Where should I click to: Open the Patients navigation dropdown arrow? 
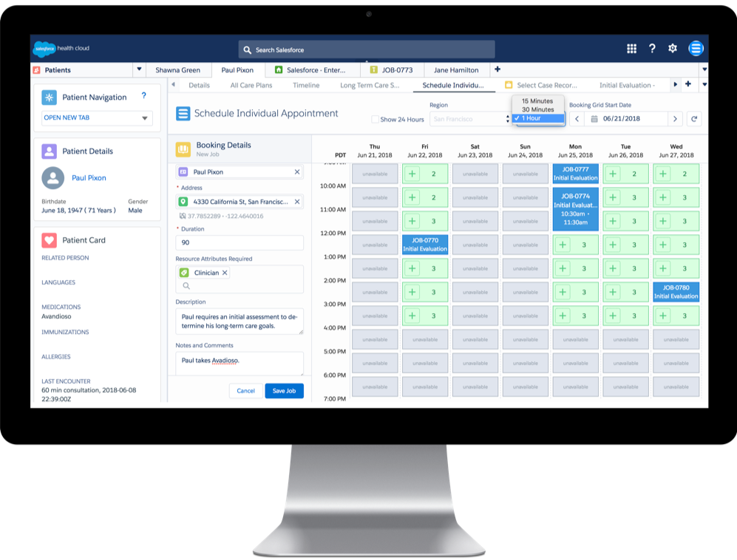click(x=139, y=69)
